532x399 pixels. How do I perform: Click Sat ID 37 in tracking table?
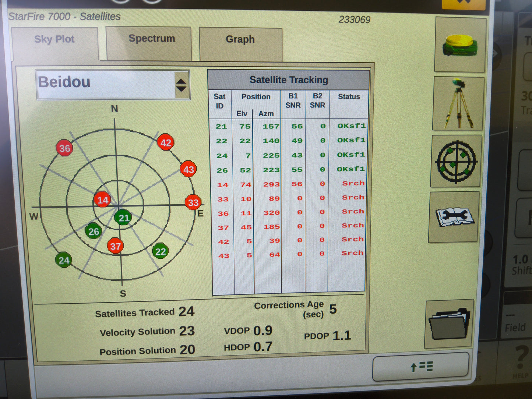(223, 227)
